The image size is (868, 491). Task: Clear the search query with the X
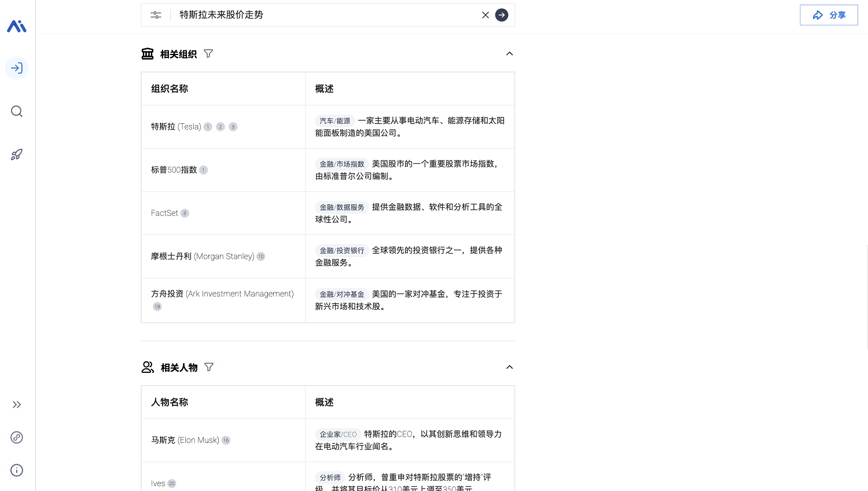point(486,15)
